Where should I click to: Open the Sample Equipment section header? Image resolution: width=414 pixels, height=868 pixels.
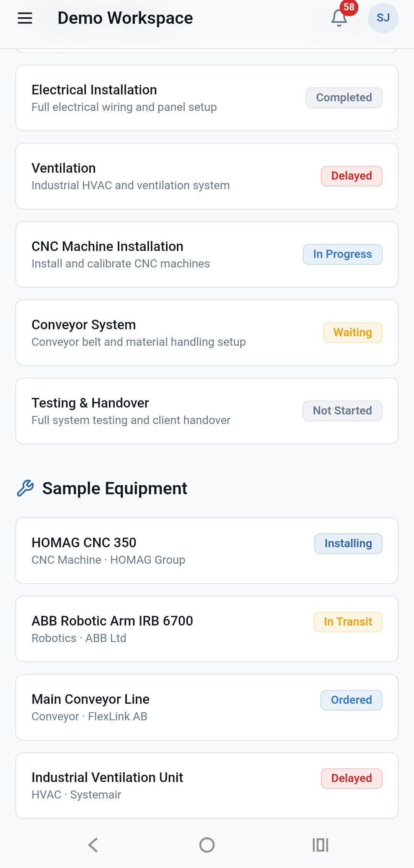click(114, 488)
